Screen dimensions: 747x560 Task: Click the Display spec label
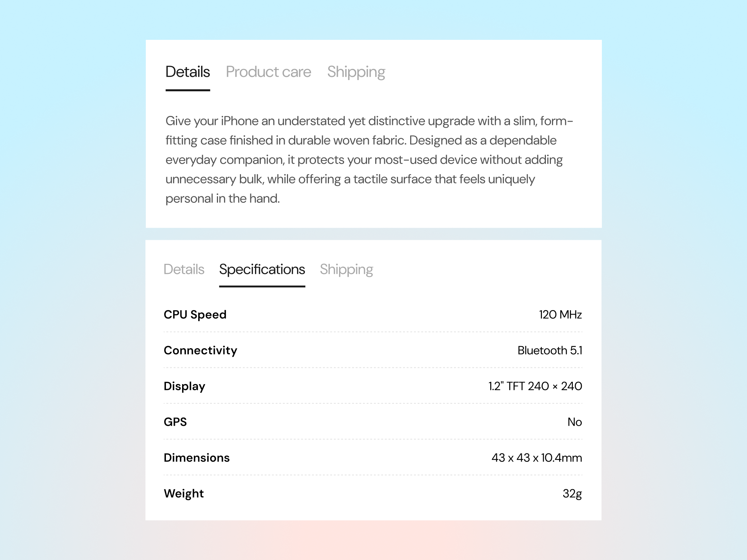(x=185, y=386)
